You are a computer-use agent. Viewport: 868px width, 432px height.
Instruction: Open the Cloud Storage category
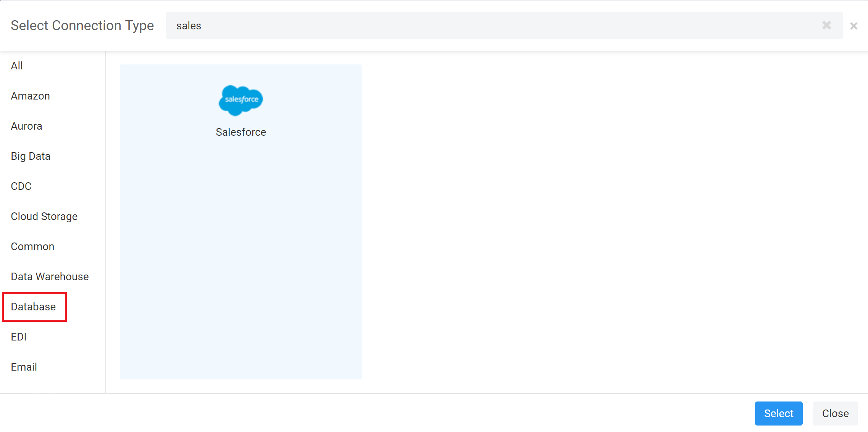[44, 217]
